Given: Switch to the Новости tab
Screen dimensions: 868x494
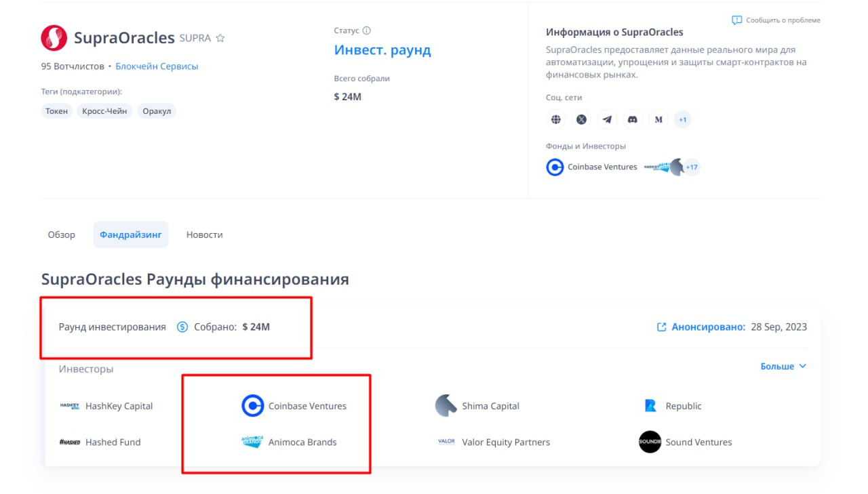Looking at the screenshot, I should 204,234.
